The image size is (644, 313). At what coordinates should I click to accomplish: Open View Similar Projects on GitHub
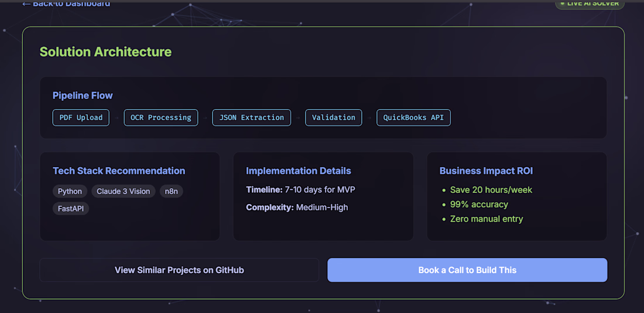pyautogui.click(x=179, y=270)
